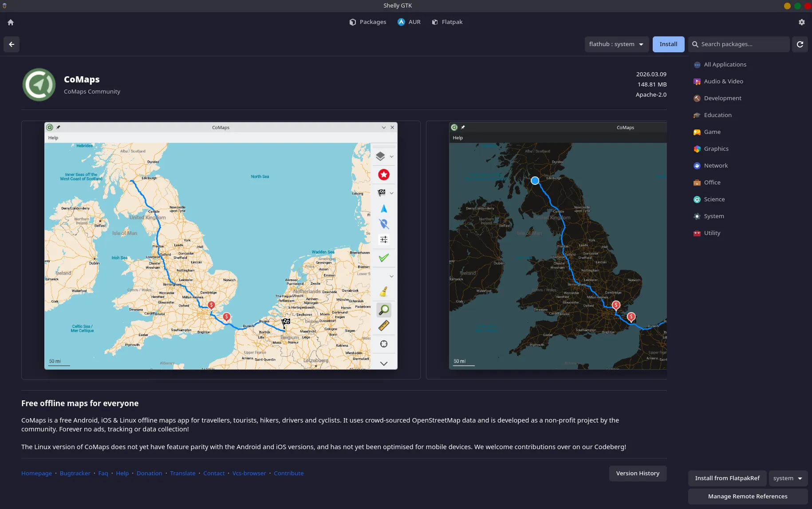Open the Contribute link
Image resolution: width=812 pixels, height=509 pixels.
(289, 474)
